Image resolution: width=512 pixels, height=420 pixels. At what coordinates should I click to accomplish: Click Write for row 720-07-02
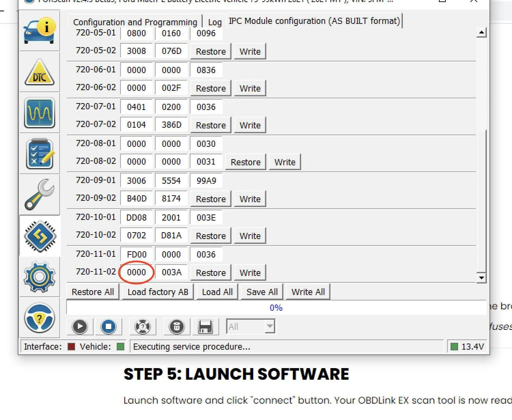(250, 125)
